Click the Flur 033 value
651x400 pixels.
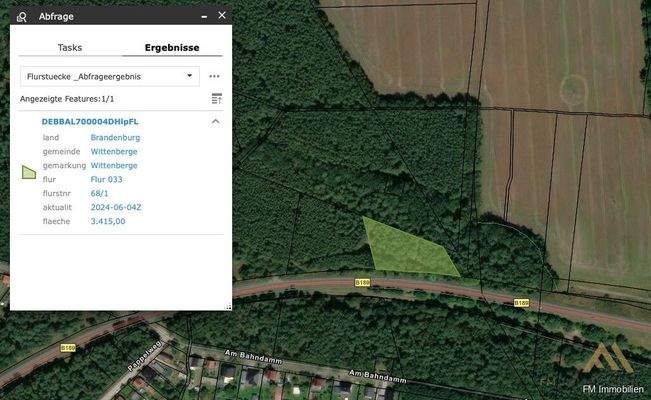point(106,179)
